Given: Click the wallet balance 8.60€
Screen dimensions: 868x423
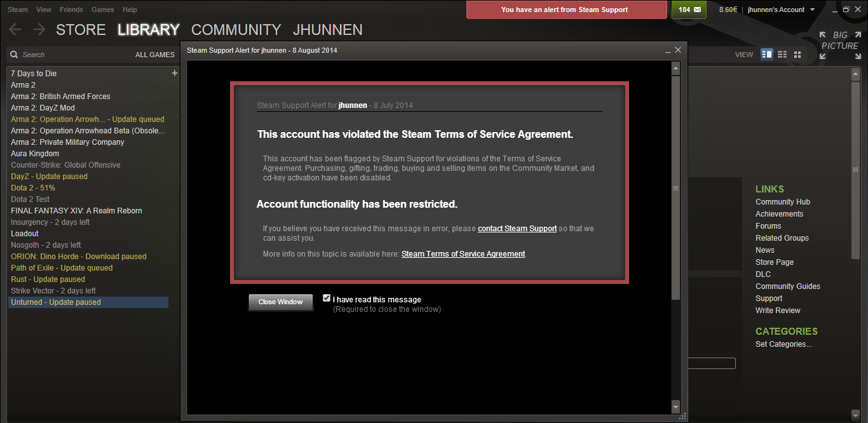Looking at the screenshot, I should click(x=729, y=10).
